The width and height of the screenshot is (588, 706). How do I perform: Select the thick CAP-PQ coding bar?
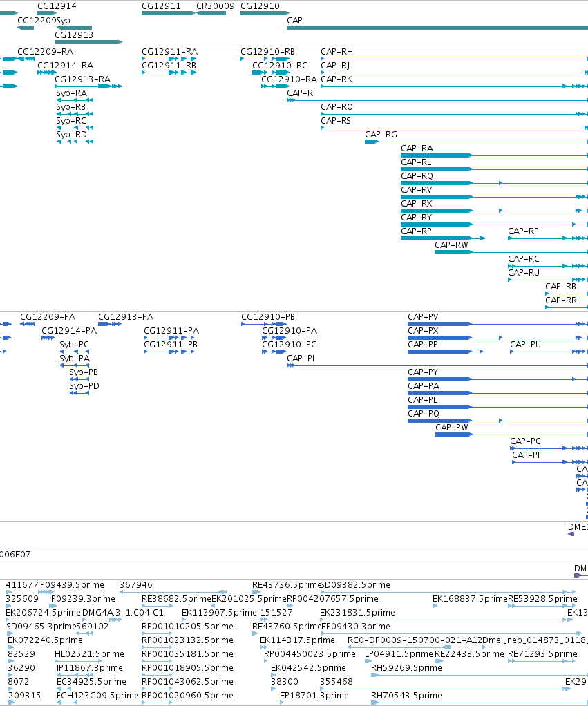(x=439, y=421)
